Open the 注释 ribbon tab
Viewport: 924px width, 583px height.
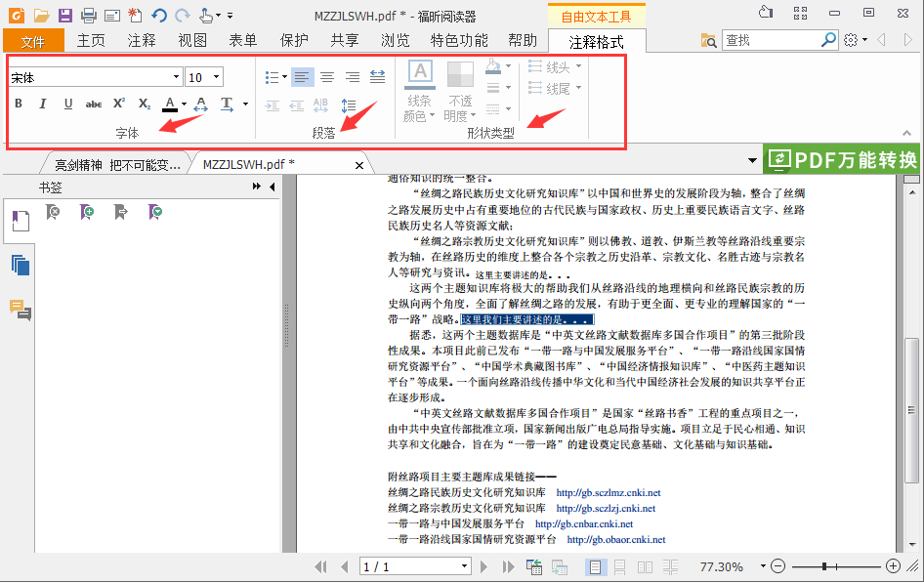point(142,40)
